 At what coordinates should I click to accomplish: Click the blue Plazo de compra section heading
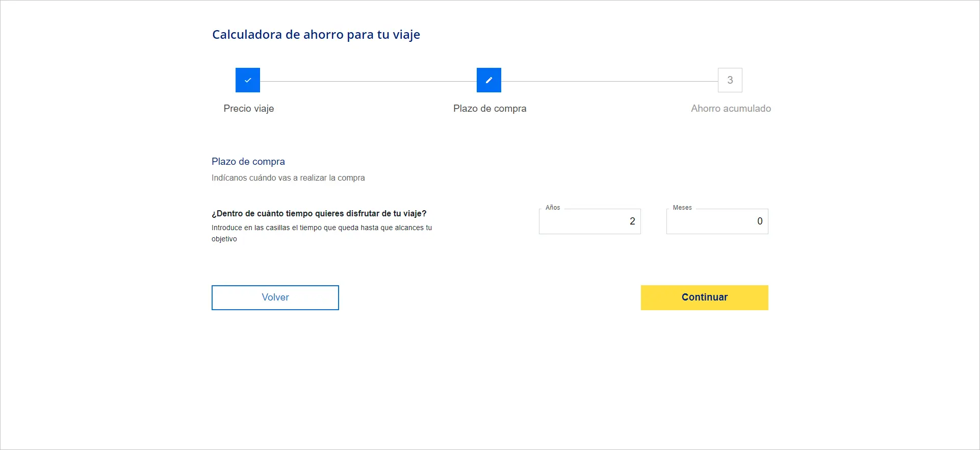(x=248, y=162)
